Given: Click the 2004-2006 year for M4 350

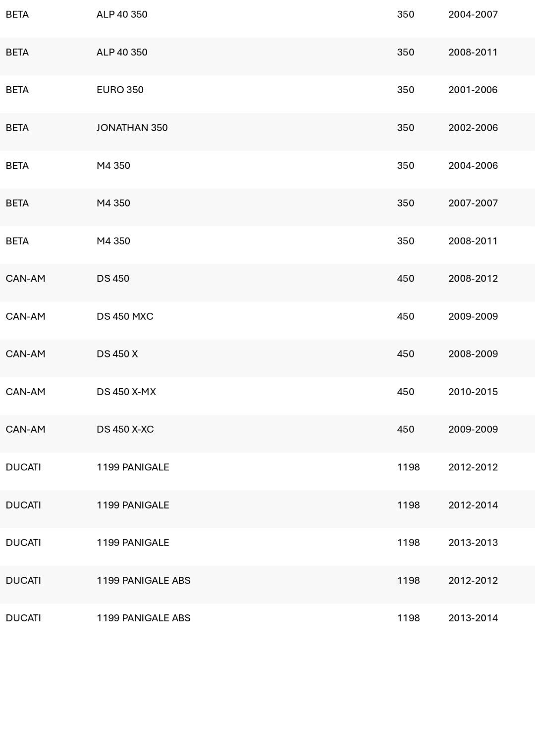Looking at the screenshot, I should pos(473,165).
